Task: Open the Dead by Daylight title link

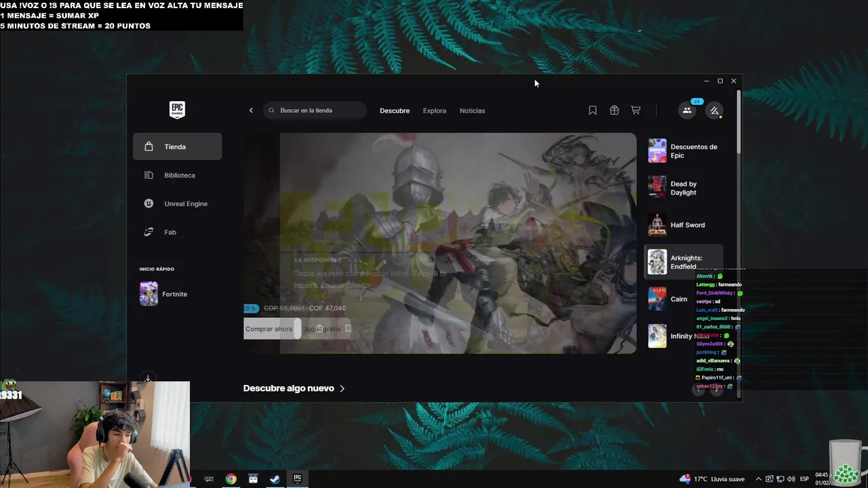Action: pos(684,188)
